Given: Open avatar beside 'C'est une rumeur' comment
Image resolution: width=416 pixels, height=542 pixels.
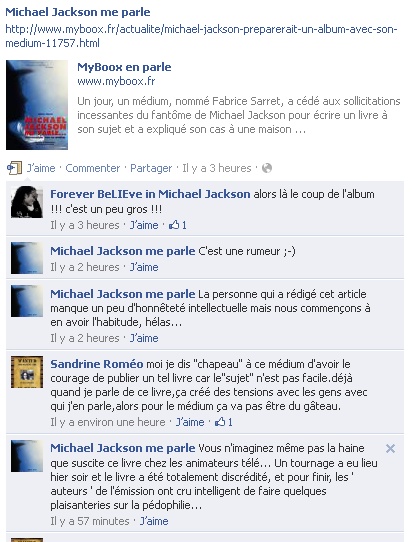Looking at the screenshot, I should click(27, 258).
